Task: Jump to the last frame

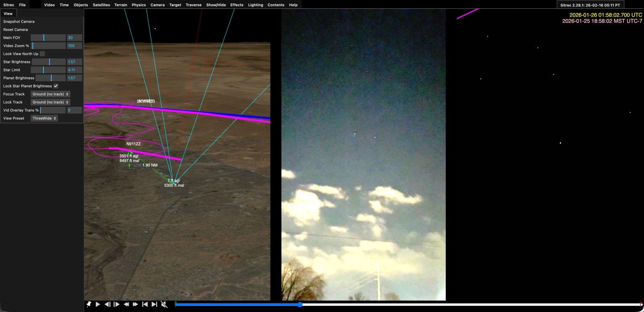Action: (x=154, y=304)
